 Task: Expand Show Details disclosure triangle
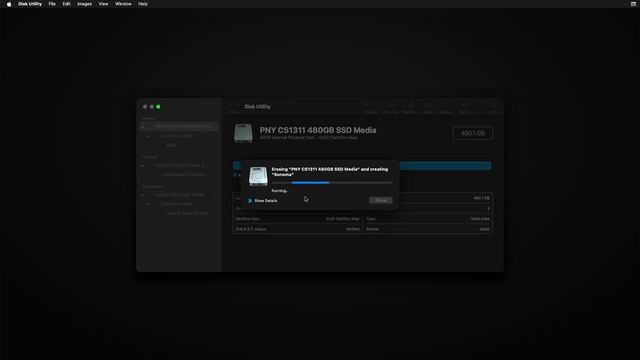pos(250,201)
